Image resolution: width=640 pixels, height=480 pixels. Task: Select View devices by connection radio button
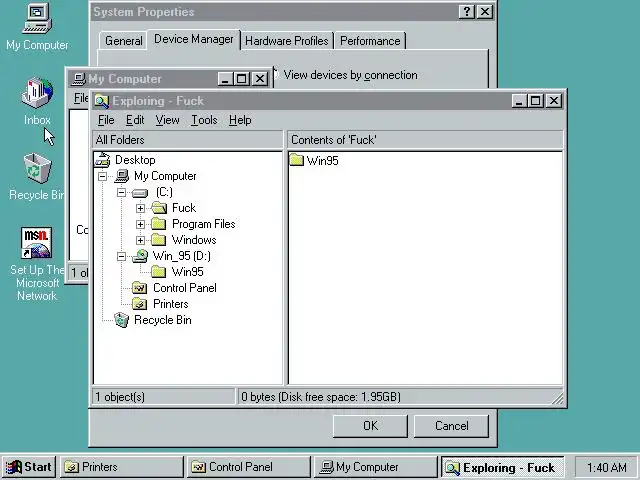[276, 75]
